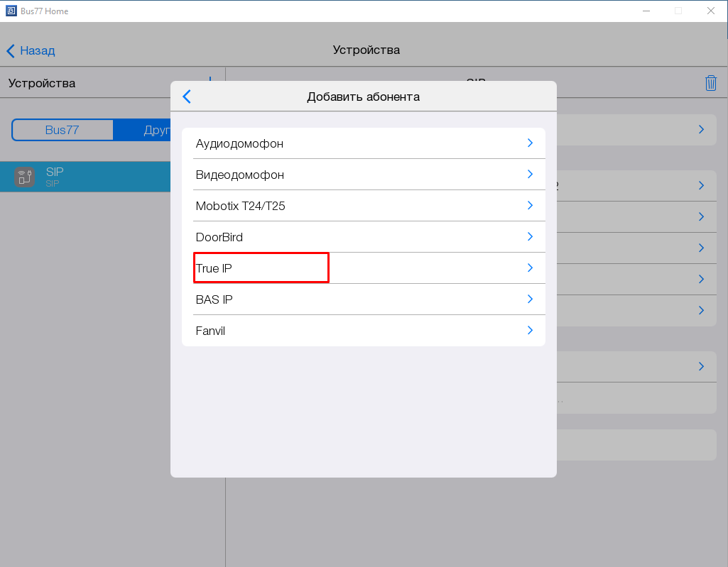Pick the Fanvil list item
Viewport: 728px width, 567px height.
[210, 331]
